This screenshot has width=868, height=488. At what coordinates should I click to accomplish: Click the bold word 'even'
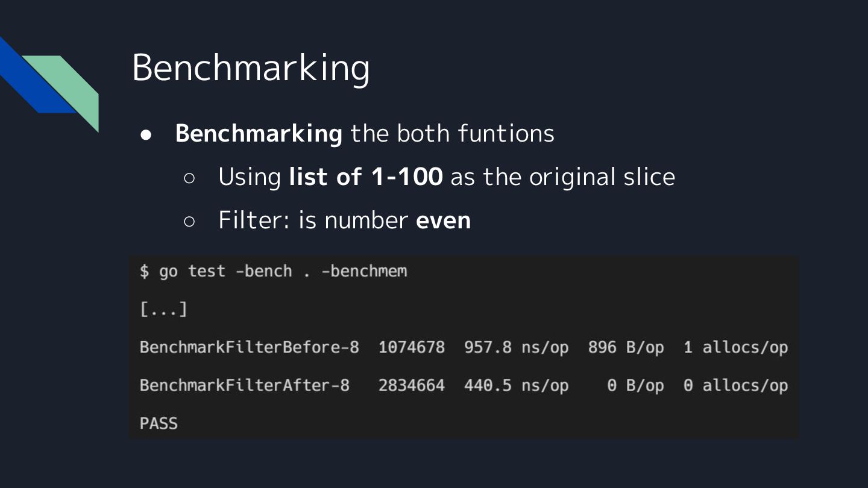tap(443, 221)
